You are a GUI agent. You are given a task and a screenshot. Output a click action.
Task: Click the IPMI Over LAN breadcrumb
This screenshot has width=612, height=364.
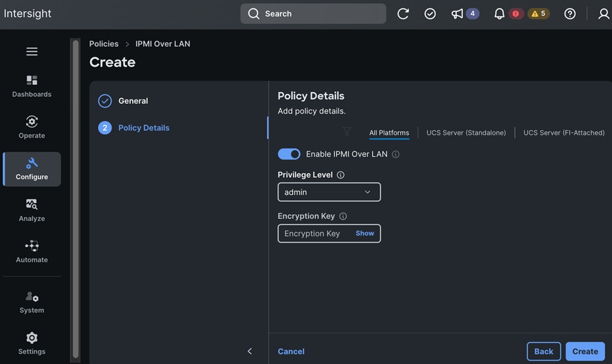point(163,44)
